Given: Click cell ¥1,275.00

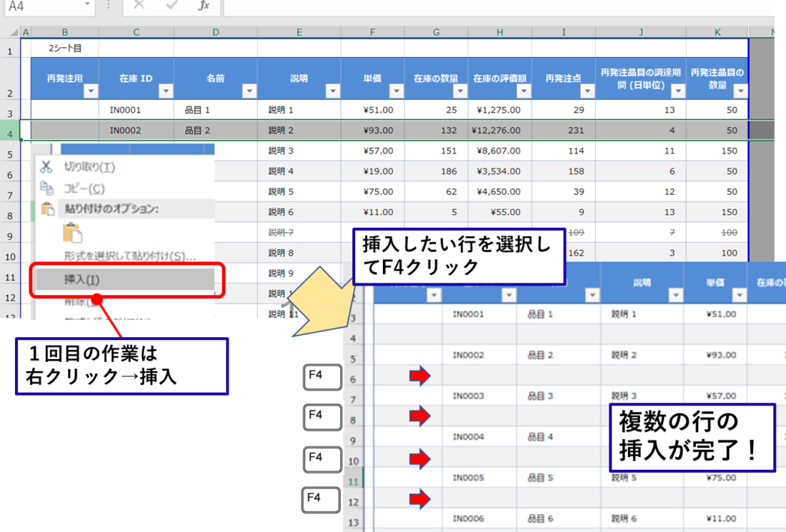Looking at the screenshot, I should (499, 110).
